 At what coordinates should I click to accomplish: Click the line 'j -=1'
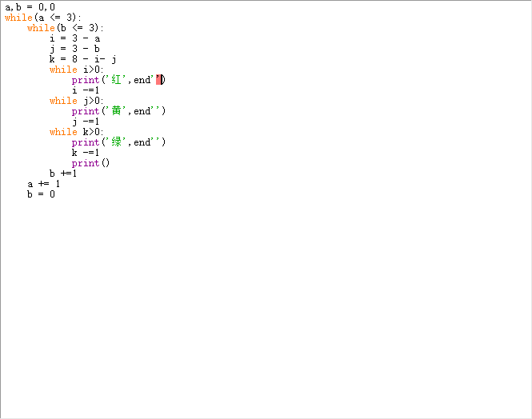pyautogui.click(x=86, y=122)
